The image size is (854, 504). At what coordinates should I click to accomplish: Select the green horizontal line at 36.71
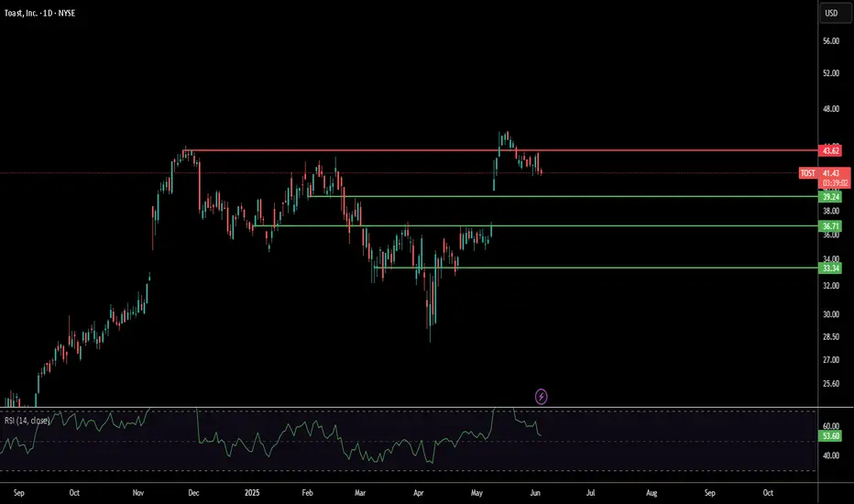click(536, 226)
